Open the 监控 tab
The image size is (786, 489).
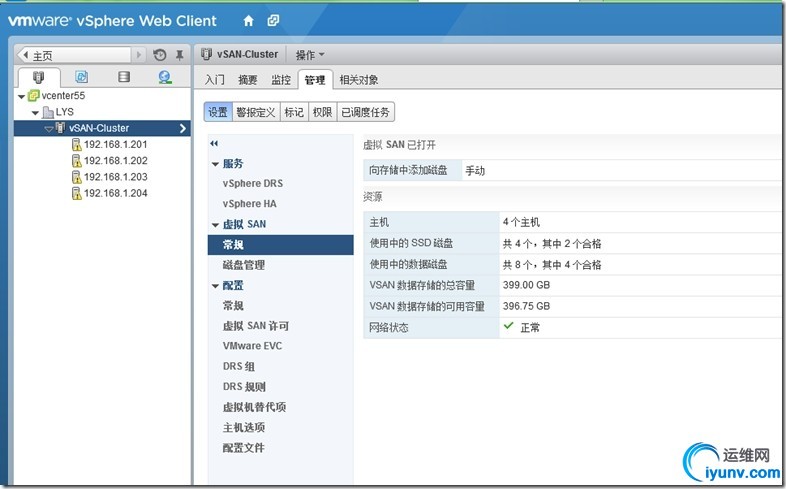(281, 80)
